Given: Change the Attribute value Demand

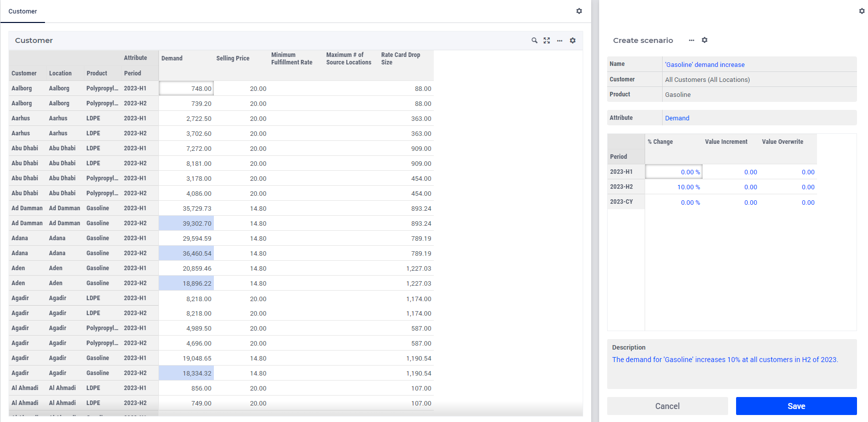Looking at the screenshot, I should tap(759, 118).
